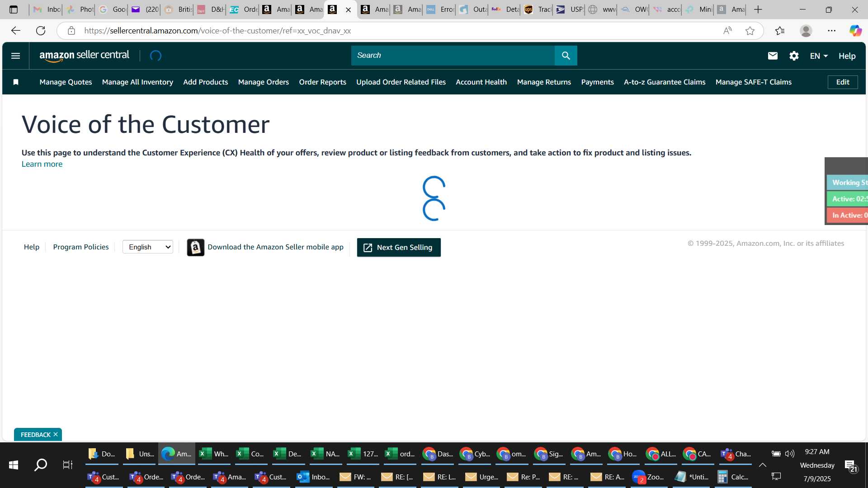Open the Seller Central hamburger menu

click(15, 56)
